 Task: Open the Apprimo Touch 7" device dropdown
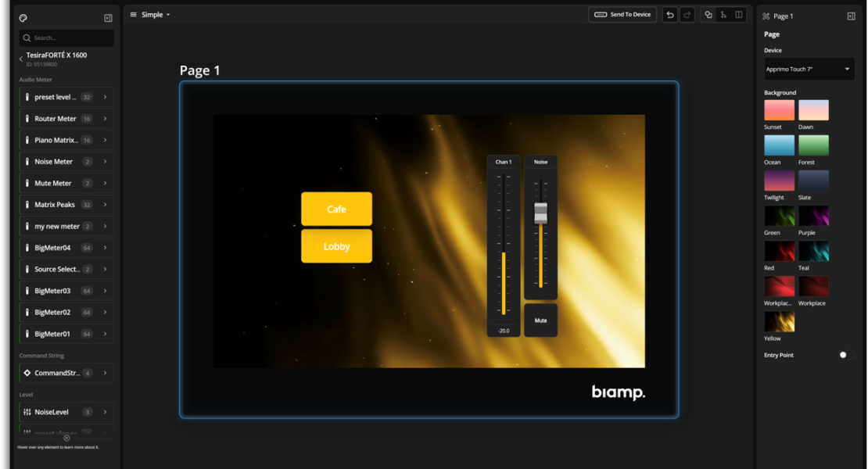point(809,69)
